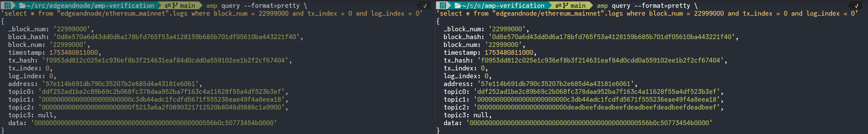Click the git branch icon in left pane prompt

(x=175, y=5)
